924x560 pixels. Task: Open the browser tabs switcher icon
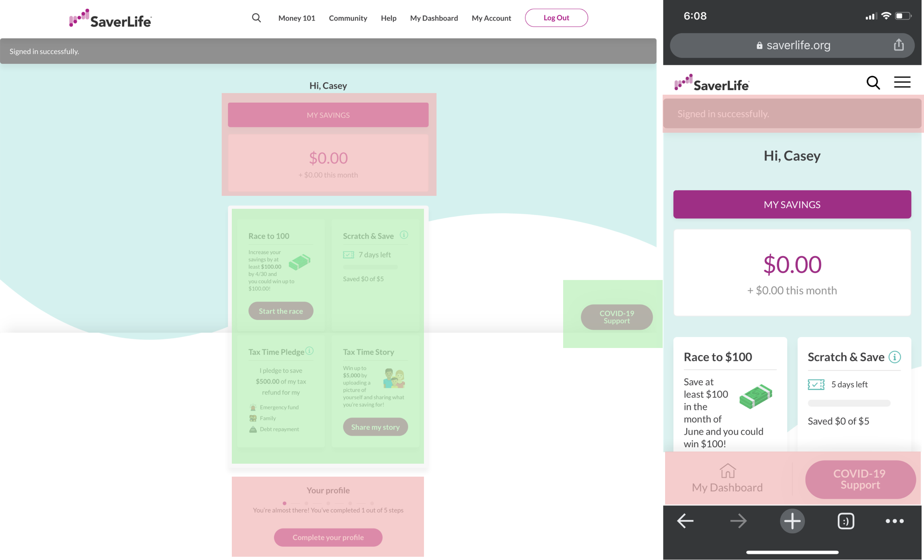click(846, 521)
